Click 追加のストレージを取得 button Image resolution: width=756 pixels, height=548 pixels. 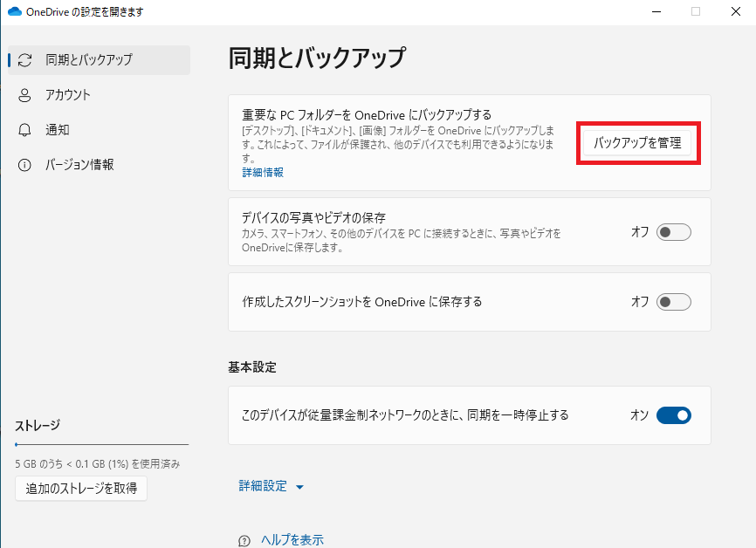(x=81, y=489)
